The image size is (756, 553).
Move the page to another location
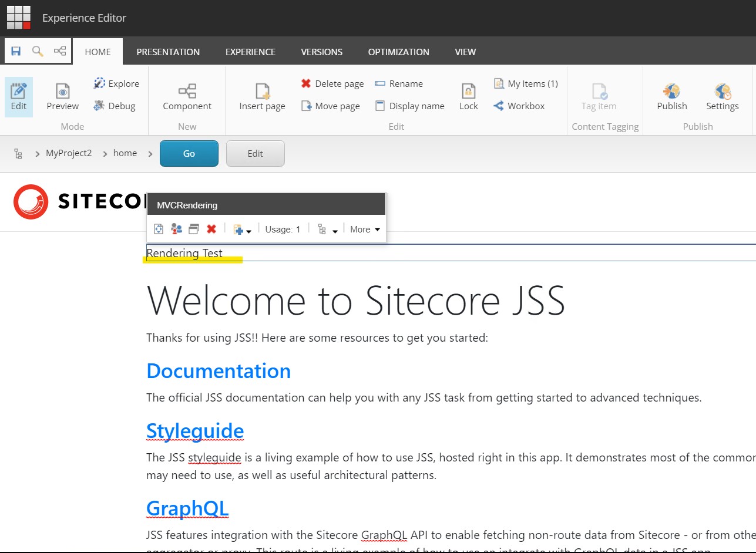click(x=330, y=106)
